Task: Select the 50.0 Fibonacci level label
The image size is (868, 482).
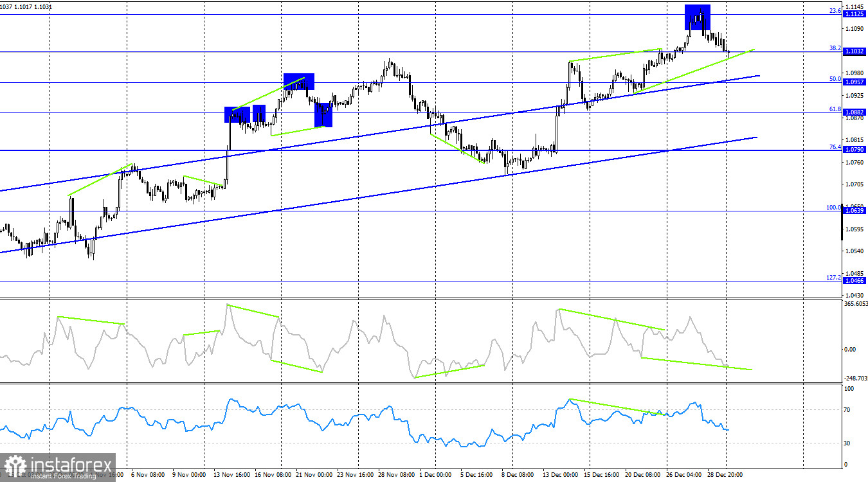Action: [835, 79]
